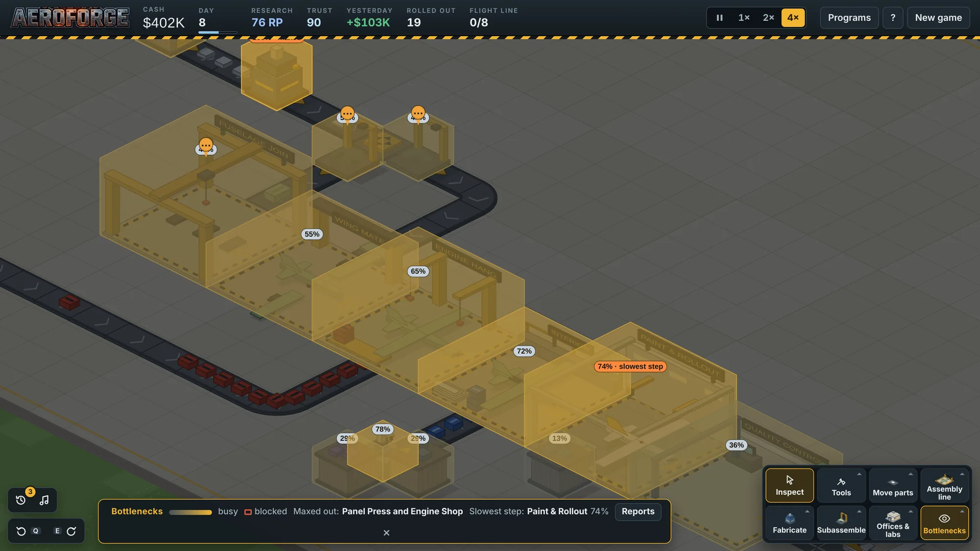Select the 36% Quality Control badge

tap(736, 445)
